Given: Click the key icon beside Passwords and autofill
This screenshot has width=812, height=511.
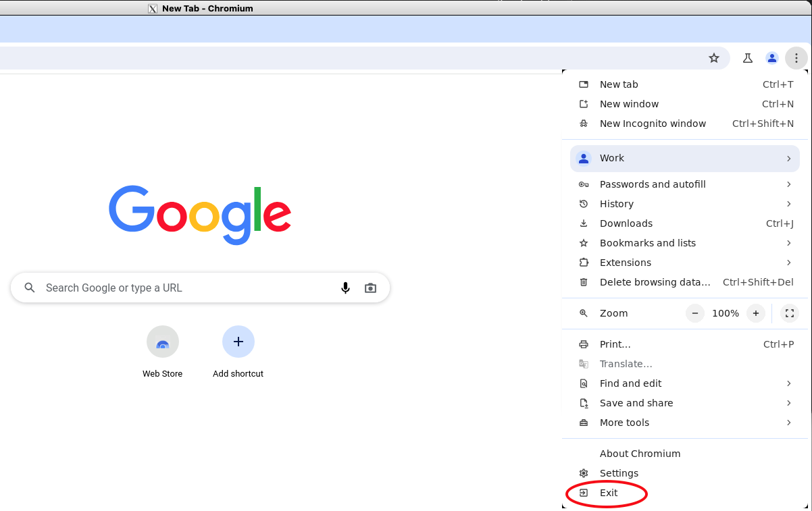Looking at the screenshot, I should (x=584, y=184).
